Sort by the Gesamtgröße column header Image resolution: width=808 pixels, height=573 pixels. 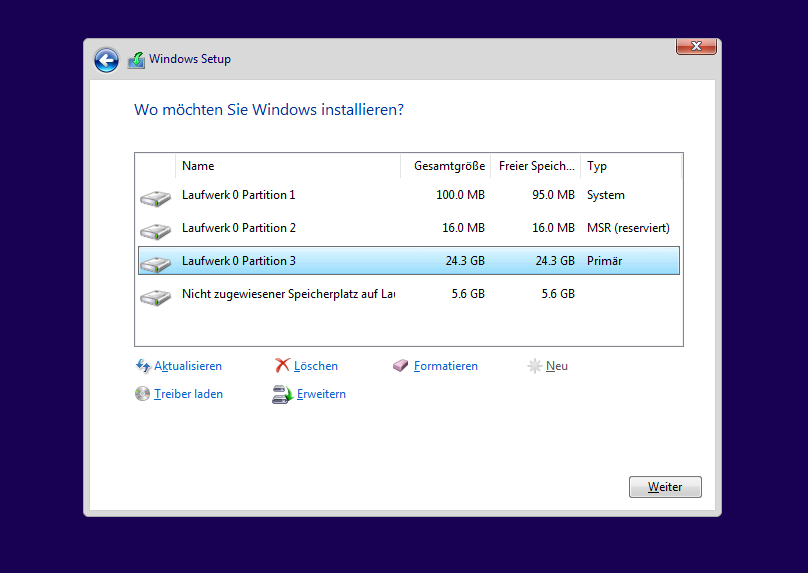pos(446,166)
